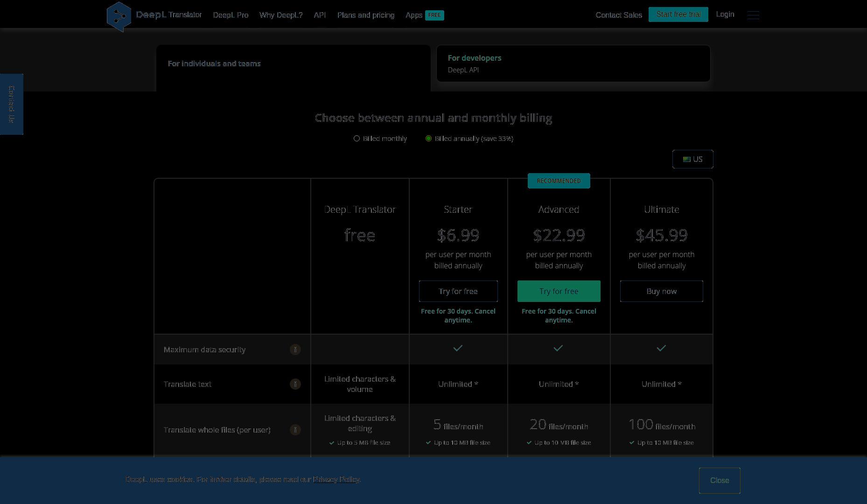This screenshot has height=504, width=867.
Task: Click 'Limited characters & volume' cell
Action: pyautogui.click(x=360, y=384)
